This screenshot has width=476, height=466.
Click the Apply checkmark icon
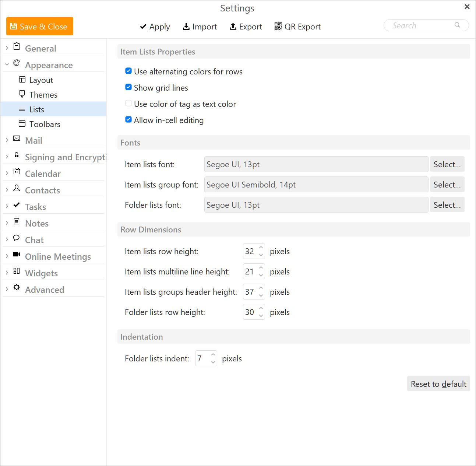[143, 27]
